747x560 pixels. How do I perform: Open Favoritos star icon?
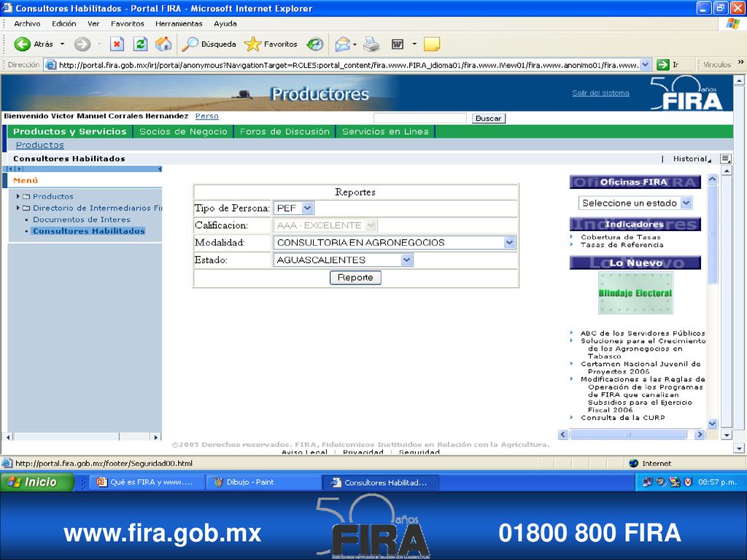(x=252, y=44)
